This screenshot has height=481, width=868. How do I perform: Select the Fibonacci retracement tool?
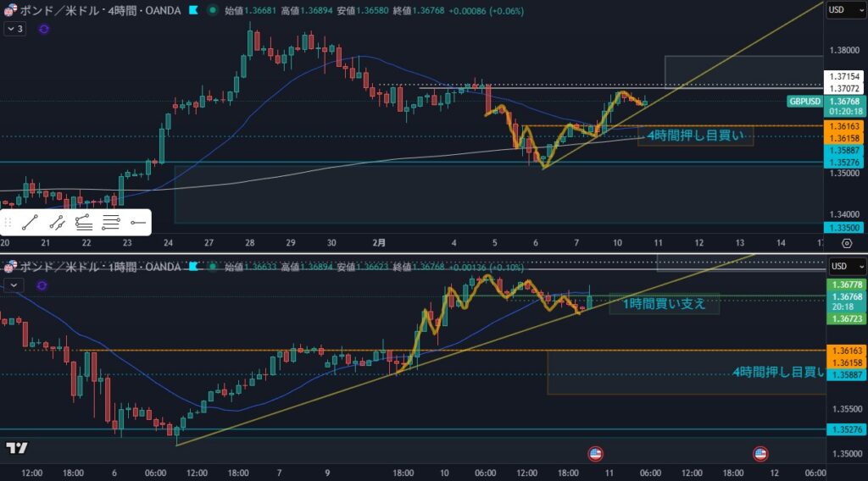pos(83,224)
